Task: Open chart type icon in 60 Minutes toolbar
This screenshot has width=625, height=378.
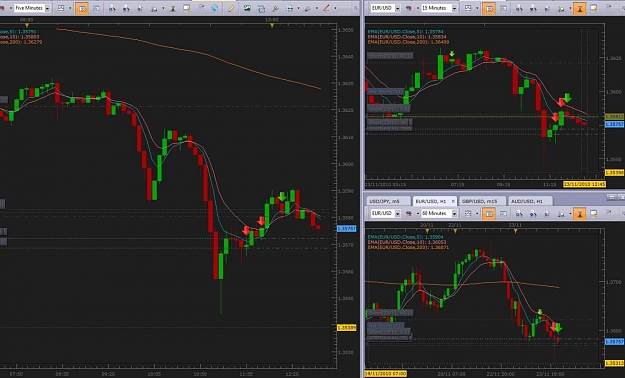Action: 468,213
